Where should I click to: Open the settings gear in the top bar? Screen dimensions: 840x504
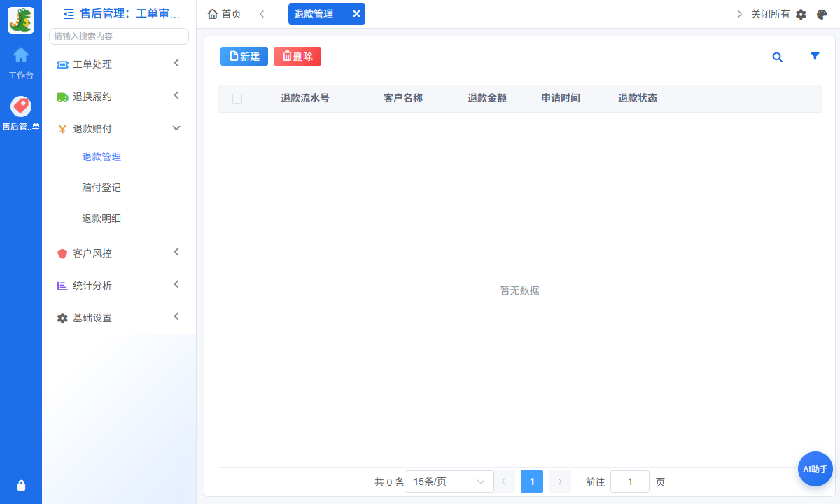[x=801, y=14]
